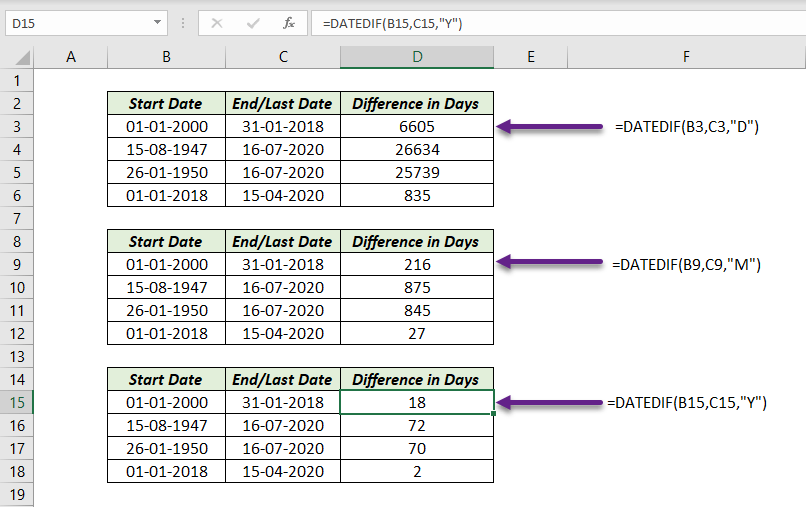Select cell with value 27
806x507 pixels.
click(x=417, y=333)
